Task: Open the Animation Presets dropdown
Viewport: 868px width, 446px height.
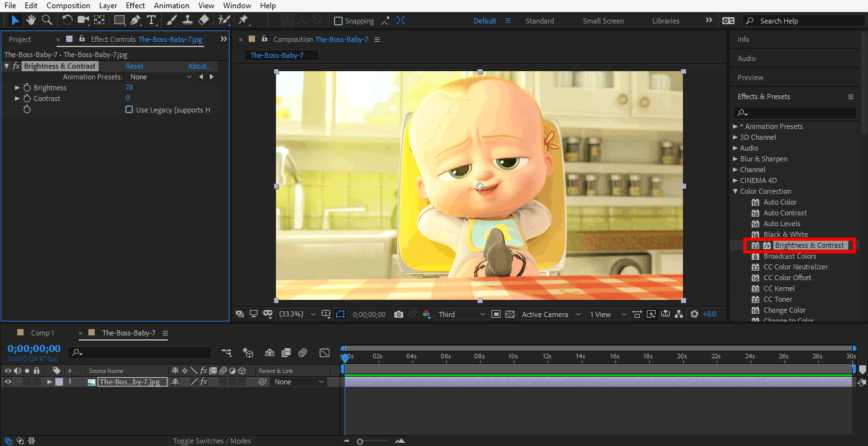Action: pos(161,77)
